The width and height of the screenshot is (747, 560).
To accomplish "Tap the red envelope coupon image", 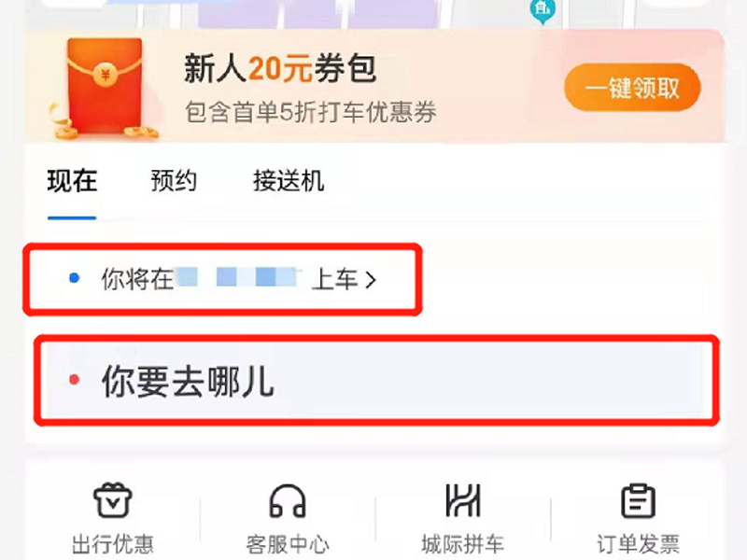I will 104,89.
